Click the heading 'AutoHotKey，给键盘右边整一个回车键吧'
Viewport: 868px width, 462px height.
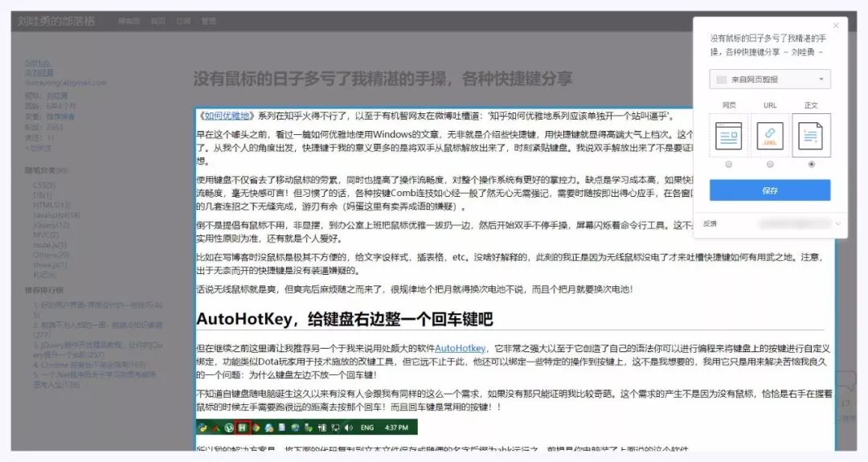pos(344,319)
